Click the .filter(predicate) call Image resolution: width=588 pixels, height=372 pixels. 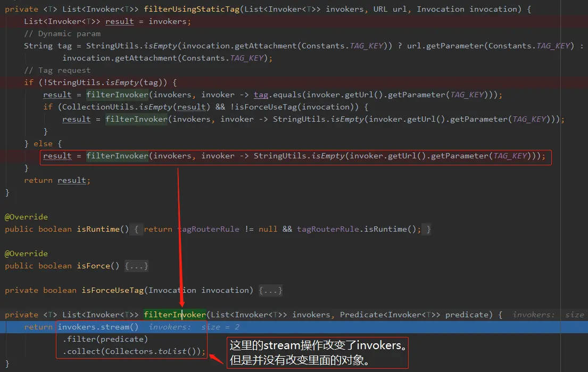pos(105,340)
